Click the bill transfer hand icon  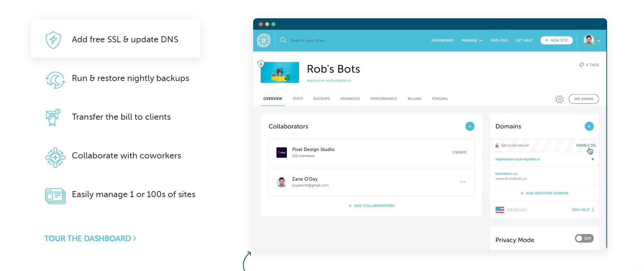[x=53, y=117]
